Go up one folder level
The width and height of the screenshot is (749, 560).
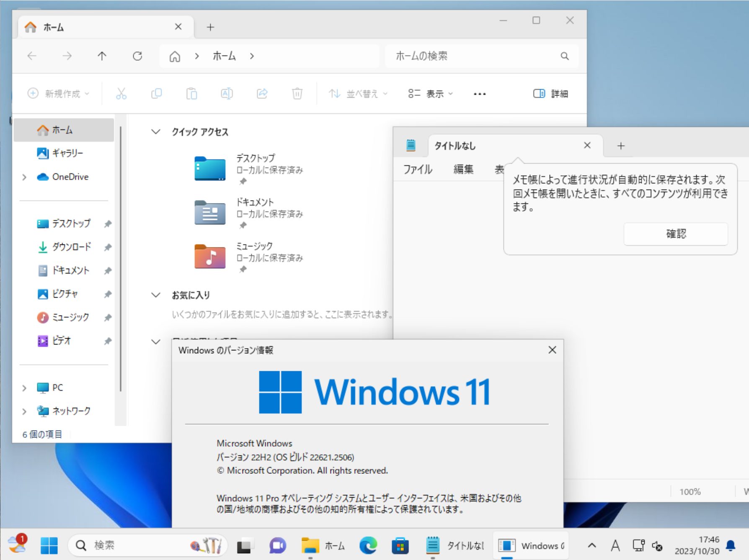[102, 56]
